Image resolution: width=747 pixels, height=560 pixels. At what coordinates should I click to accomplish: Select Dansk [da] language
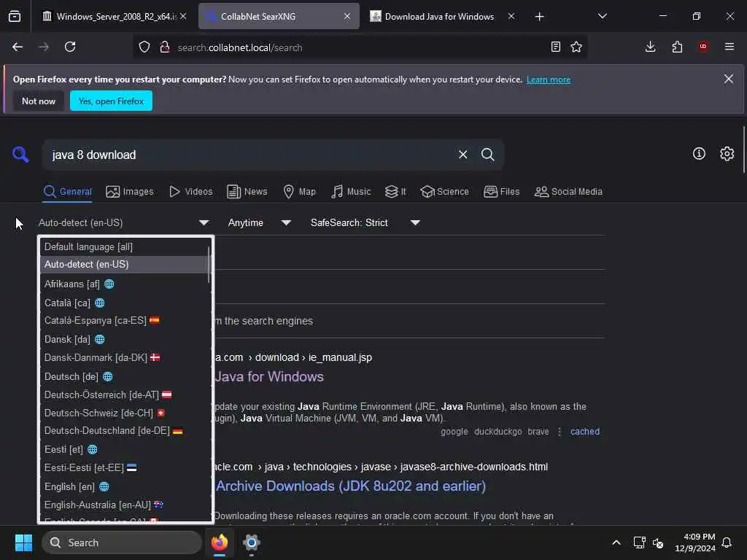(124, 340)
